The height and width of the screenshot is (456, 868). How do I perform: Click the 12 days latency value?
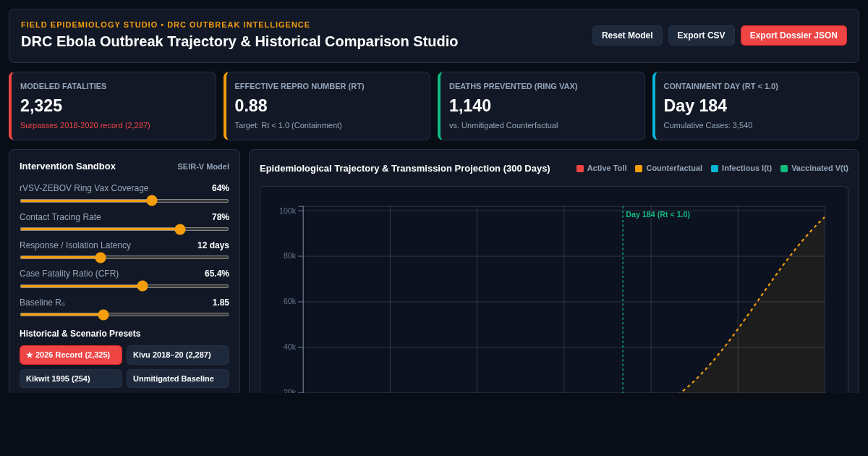pos(213,245)
